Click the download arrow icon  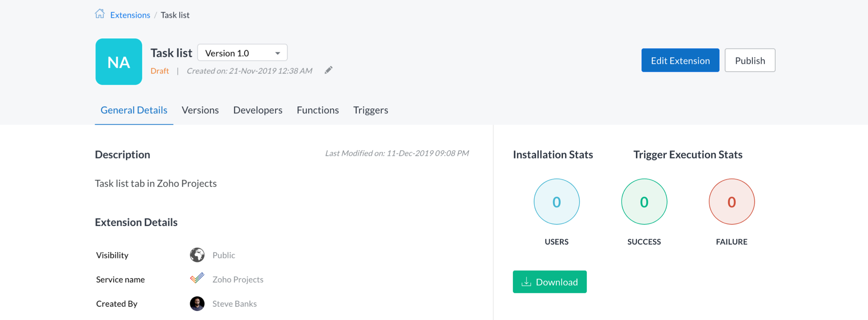[x=526, y=282]
